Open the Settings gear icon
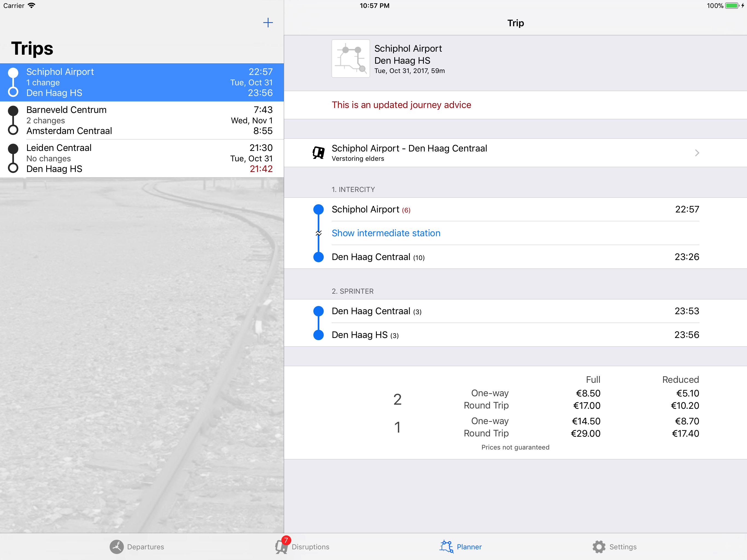Image resolution: width=747 pixels, height=560 pixels. tap(599, 547)
